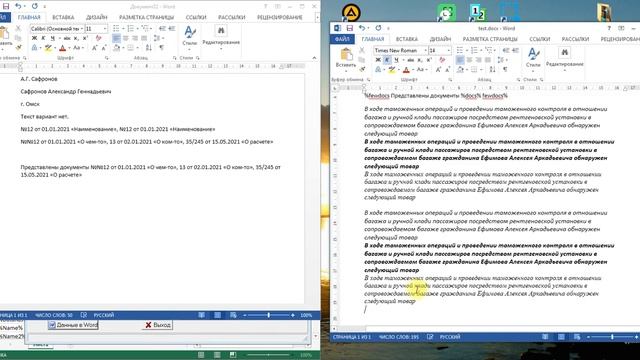
Task: Undo in the left Word window
Action: click(x=18, y=6)
